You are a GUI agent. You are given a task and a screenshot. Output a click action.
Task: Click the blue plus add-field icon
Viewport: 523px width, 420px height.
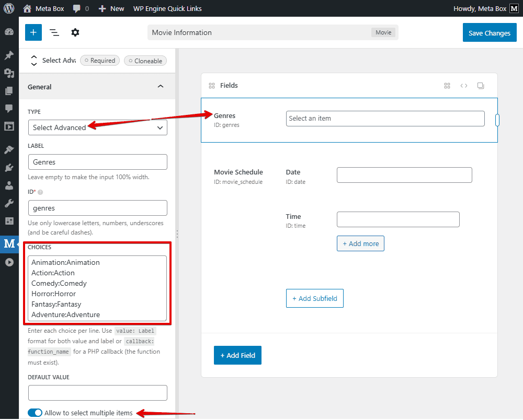33,32
